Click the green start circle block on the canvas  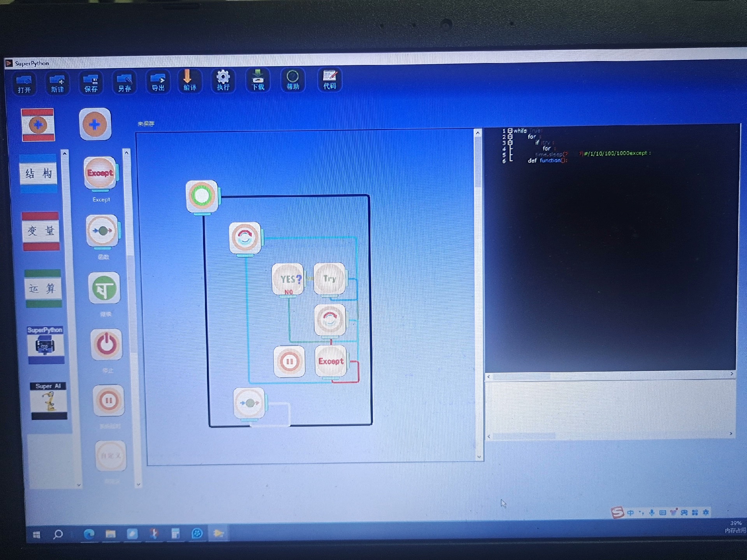[202, 196]
